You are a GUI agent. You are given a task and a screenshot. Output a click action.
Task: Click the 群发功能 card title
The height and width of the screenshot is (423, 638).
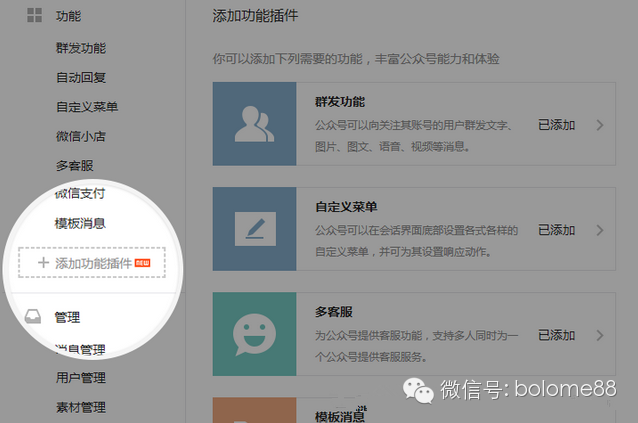point(340,102)
